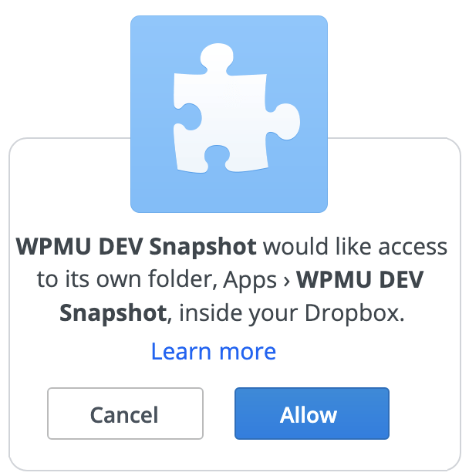Click the 'to its own folder' phrase
Image resolution: width=469 pixels, height=476 pixels.
point(127,279)
